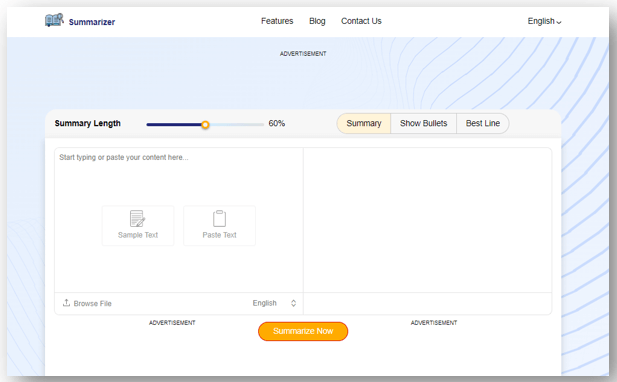Click the Summarizer book logo icon

click(x=54, y=20)
